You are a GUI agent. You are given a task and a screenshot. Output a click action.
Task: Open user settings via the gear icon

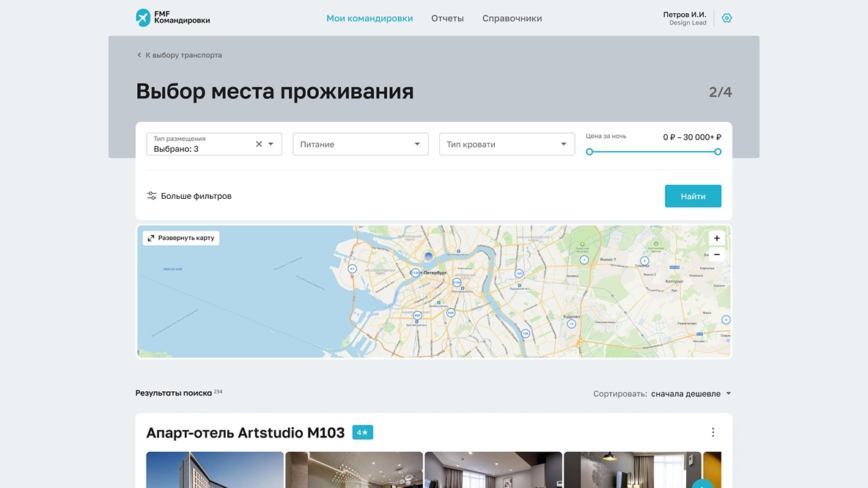click(727, 18)
